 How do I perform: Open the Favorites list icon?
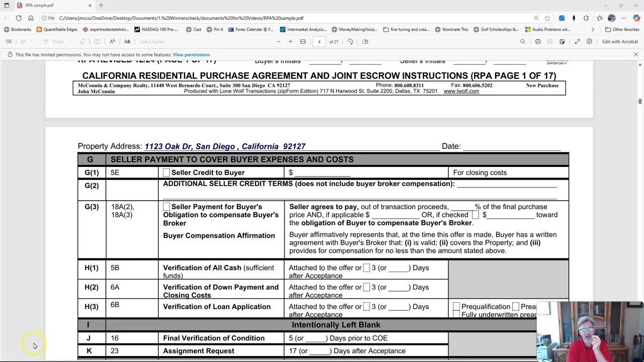pos(600,18)
